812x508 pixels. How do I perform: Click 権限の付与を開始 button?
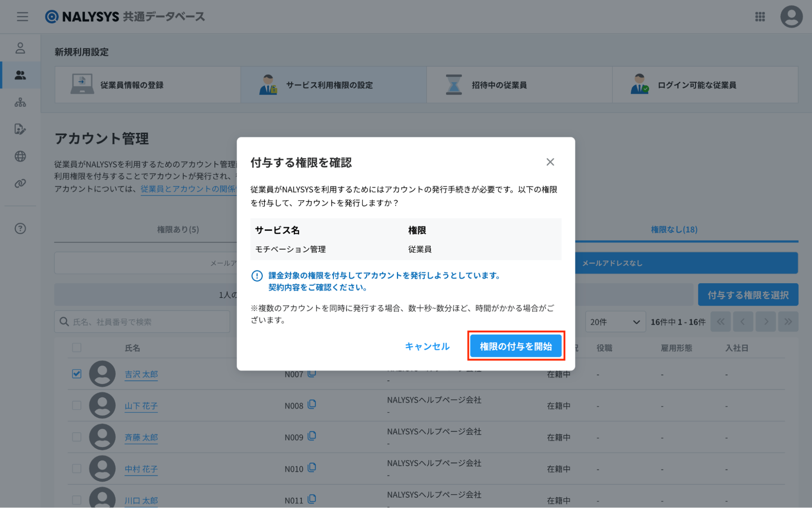[515, 346]
